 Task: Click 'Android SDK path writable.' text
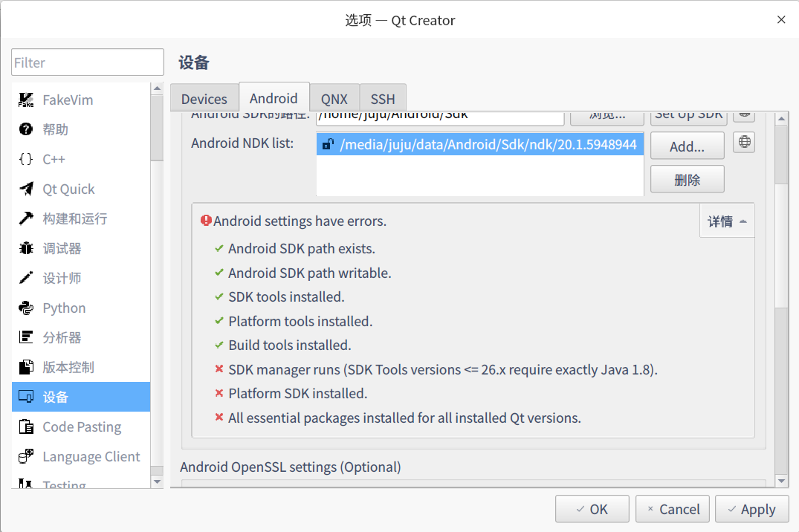coord(310,273)
